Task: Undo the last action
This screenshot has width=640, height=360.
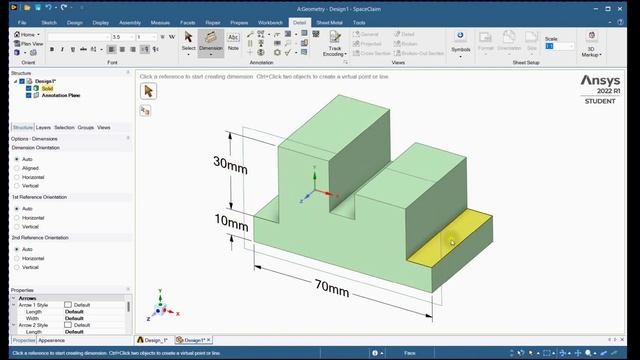Action: point(49,7)
